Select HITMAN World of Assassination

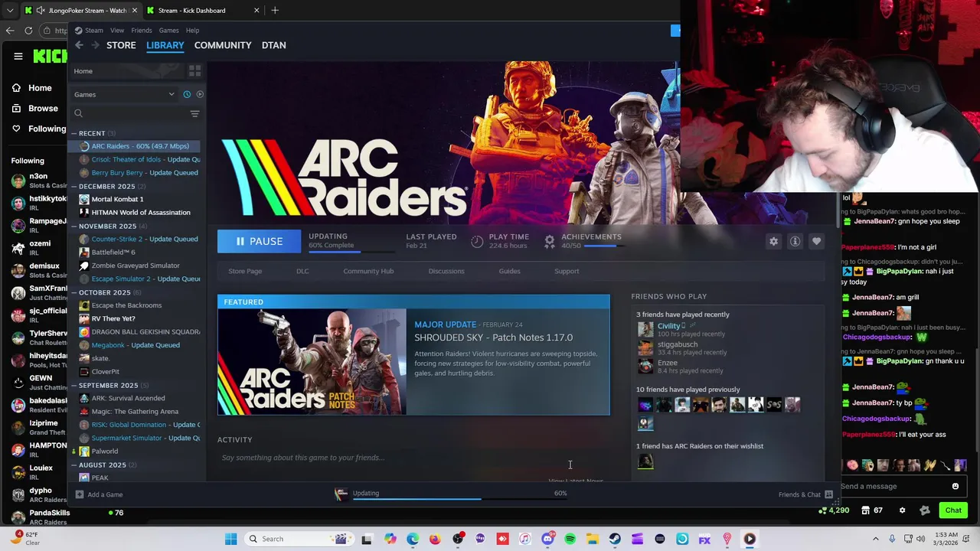click(x=141, y=212)
